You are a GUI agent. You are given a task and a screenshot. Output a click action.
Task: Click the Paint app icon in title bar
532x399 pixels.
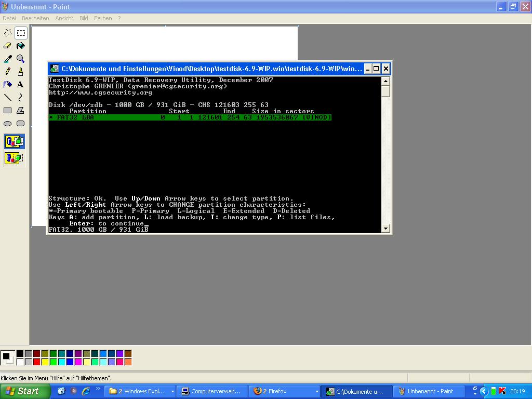click(x=5, y=6)
